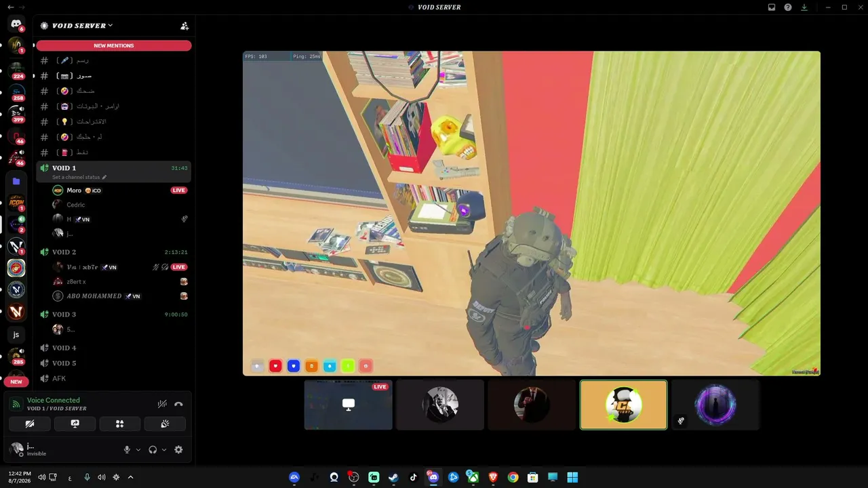
Task: Join the AFK voice channel
Action: [x=114, y=378]
